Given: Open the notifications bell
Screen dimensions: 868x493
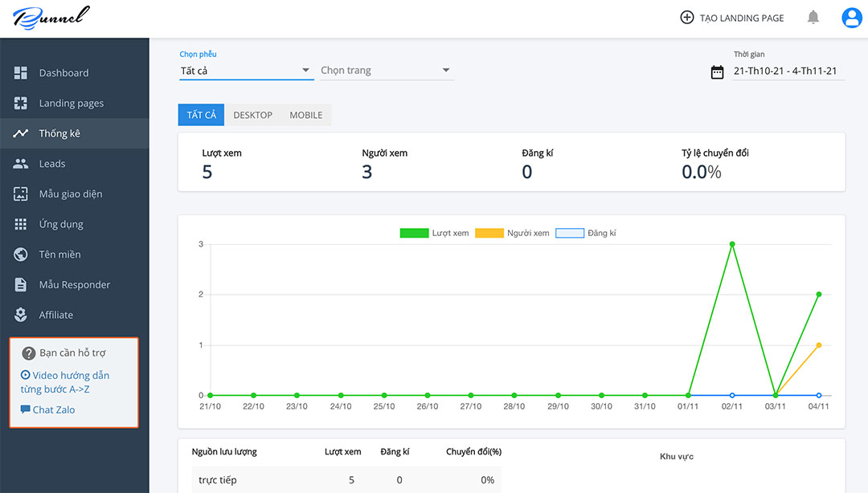Looking at the screenshot, I should (x=813, y=18).
